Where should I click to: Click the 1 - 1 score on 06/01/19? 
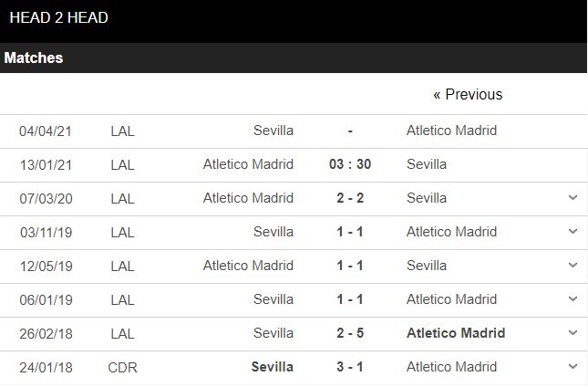[x=350, y=299]
